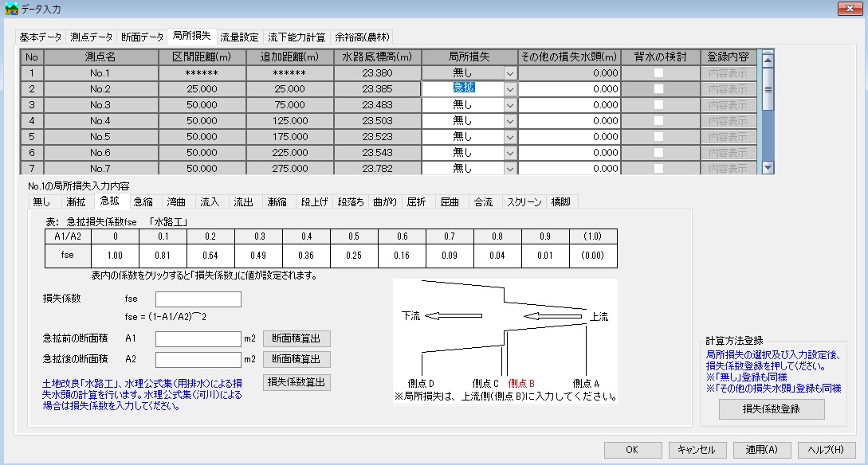This screenshot has height=465, width=868.
Task: Toggle 背水の検討 checkbox for row No.2
Action: point(658,89)
